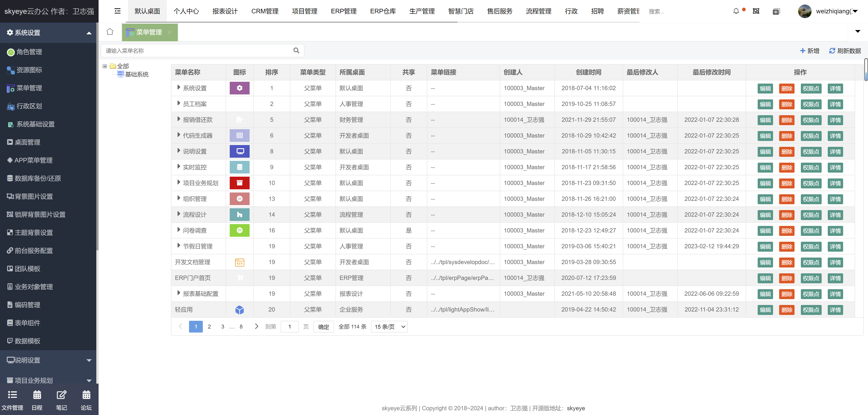The width and height of the screenshot is (868, 415).
Task: Open 文件管理 icon at bottom left
Action: pos(12,395)
